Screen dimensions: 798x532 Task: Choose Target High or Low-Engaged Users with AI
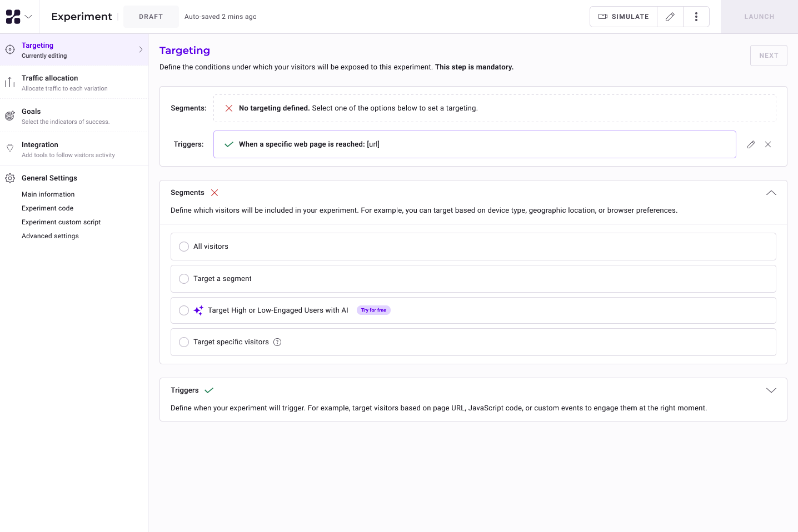(x=184, y=310)
